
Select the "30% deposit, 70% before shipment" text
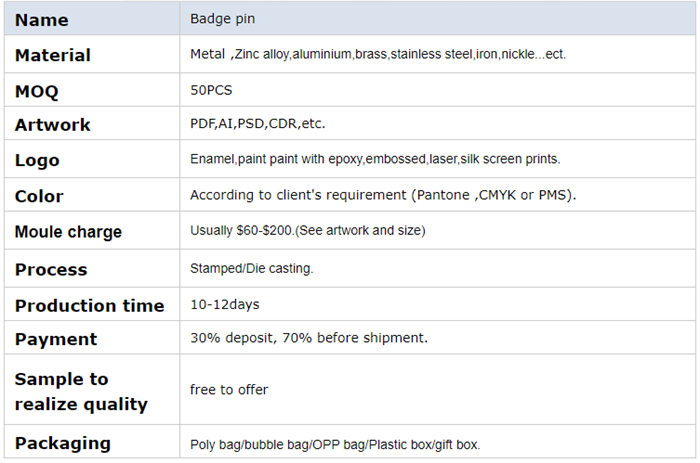[x=308, y=338]
